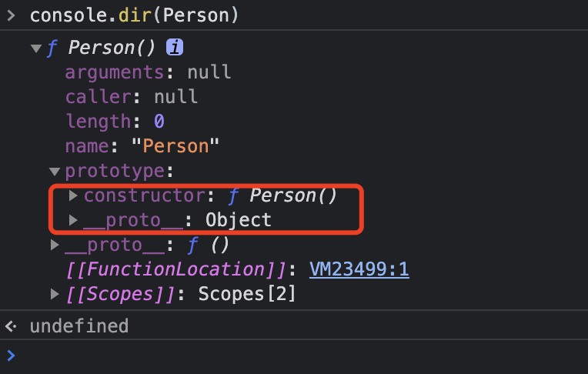Viewport: 588px width, 374px height.
Task: Open the VM23499:1 source link
Action: 359,269
